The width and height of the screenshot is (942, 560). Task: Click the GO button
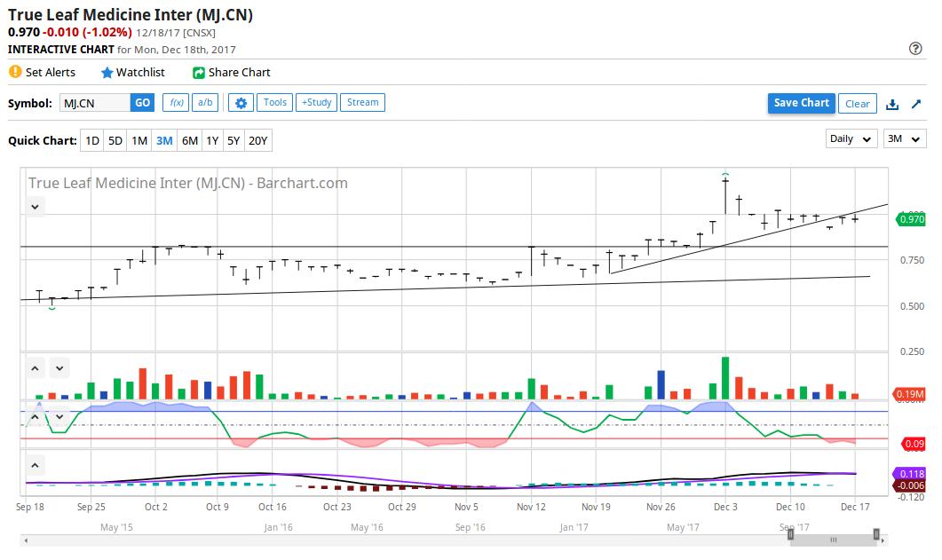pos(142,103)
